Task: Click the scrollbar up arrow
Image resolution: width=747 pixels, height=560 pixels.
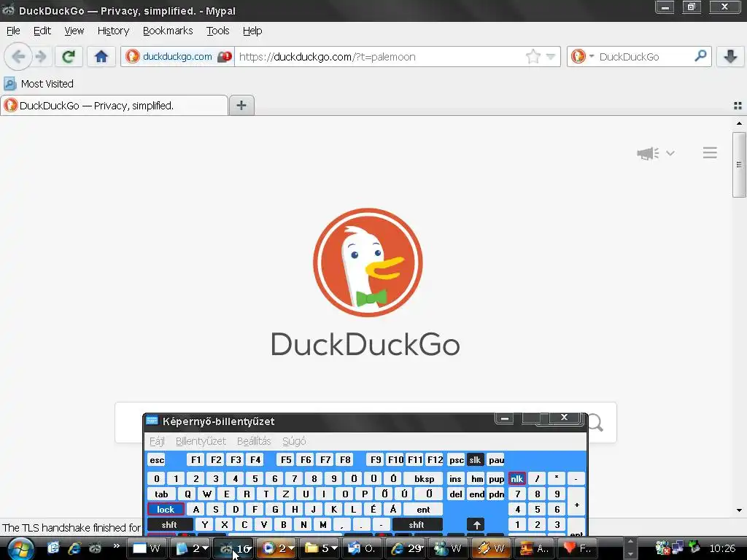Action: pos(739,123)
